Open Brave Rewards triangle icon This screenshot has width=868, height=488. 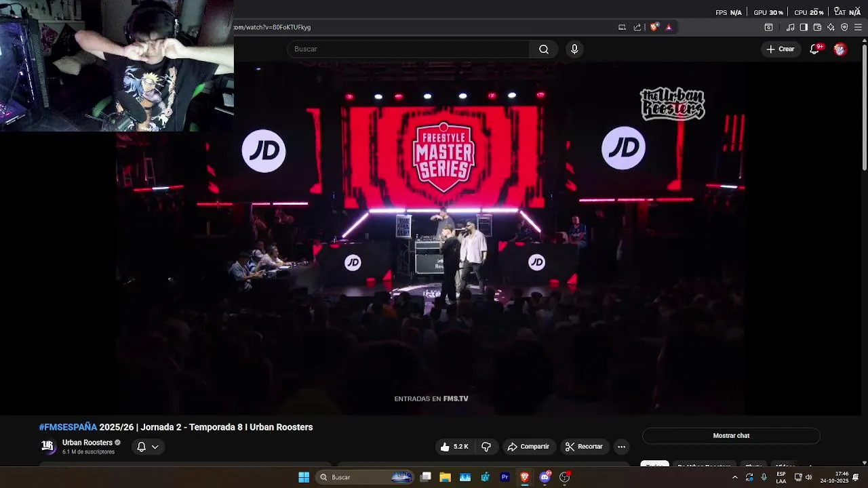point(669,27)
